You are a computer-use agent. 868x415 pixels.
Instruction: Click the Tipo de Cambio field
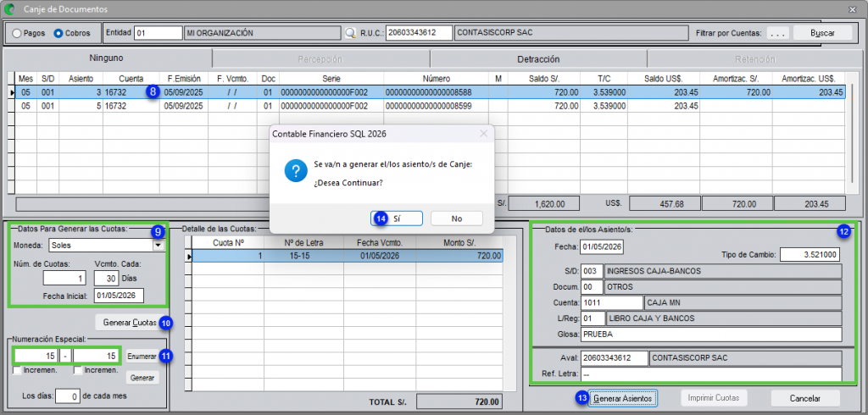(810, 255)
